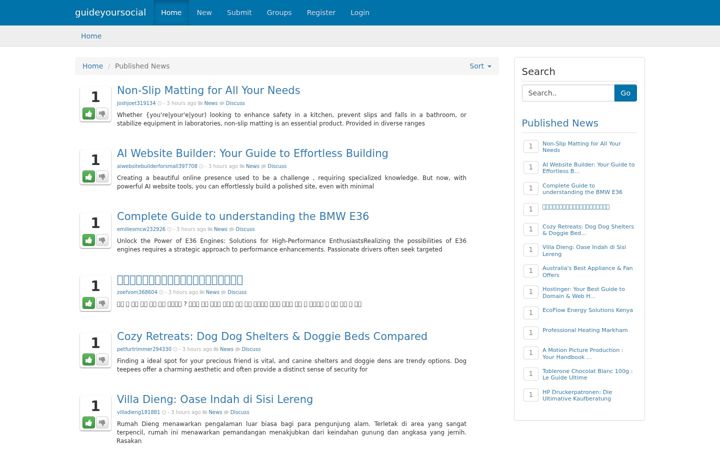Downvote "AI Website Builder" story
Image resolution: width=720 pixels, height=450 pixels.
(102, 176)
